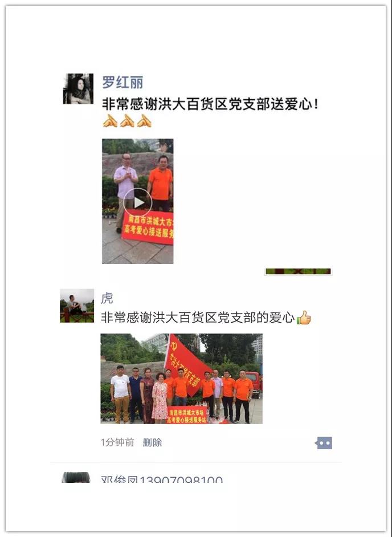Open the 罗红丽 username link
The height and width of the screenshot is (537, 392).
coord(122,82)
